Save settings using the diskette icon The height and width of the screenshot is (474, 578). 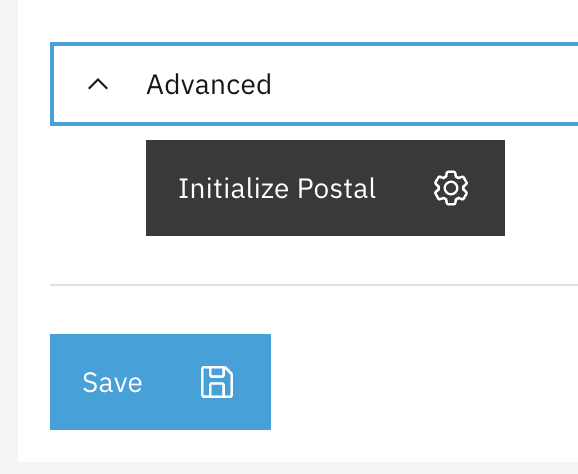pos(217,382)
